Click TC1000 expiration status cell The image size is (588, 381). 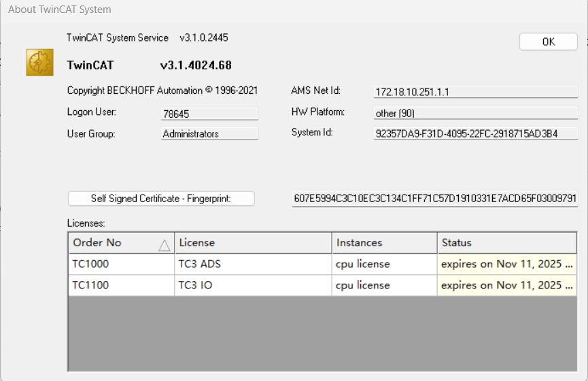point(506,264)
